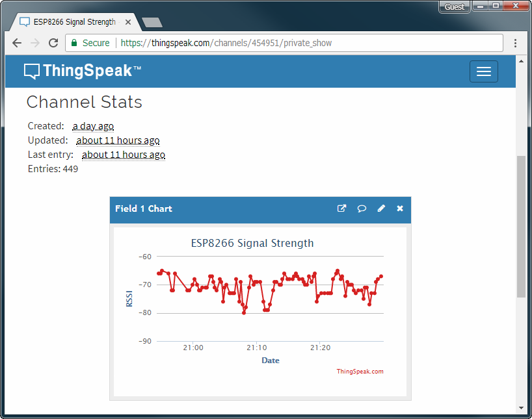Viewport: 532px width, 419px height.
Task: Click the Channel Stats heading
Action: [84, 102]
